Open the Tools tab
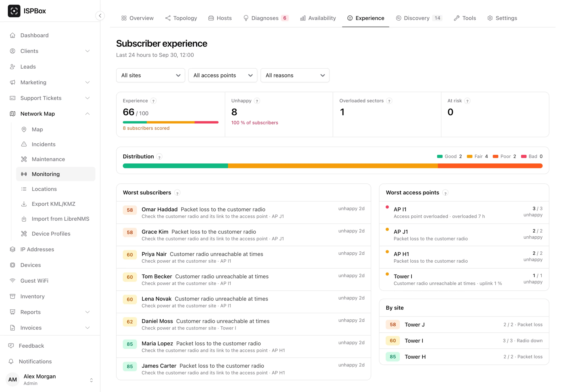Screen dimensions: 565x392 point(465,18)
